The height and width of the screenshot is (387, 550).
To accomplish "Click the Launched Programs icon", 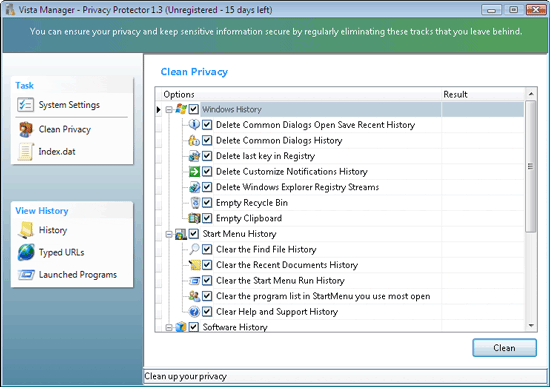I will point(26,275).
